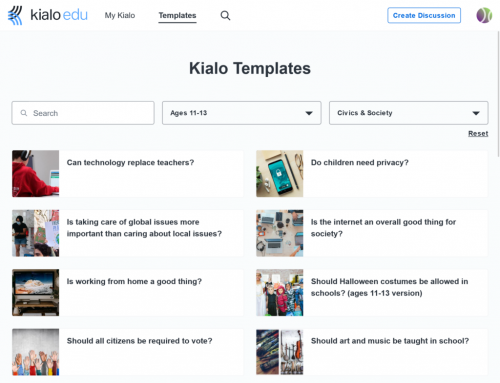Open search via the header magnifier icon
Image resolution: width=500 pixels, height=383 pixels.
point(225,15)
